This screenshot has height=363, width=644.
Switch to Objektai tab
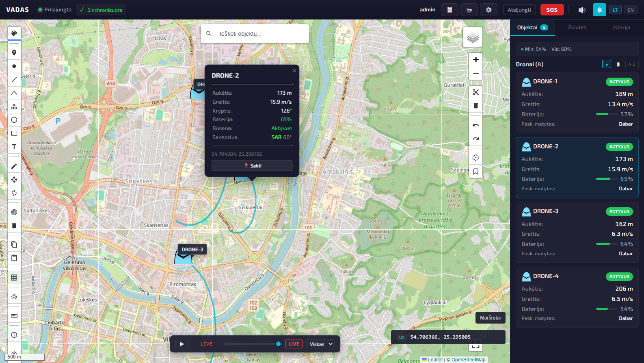532,28
